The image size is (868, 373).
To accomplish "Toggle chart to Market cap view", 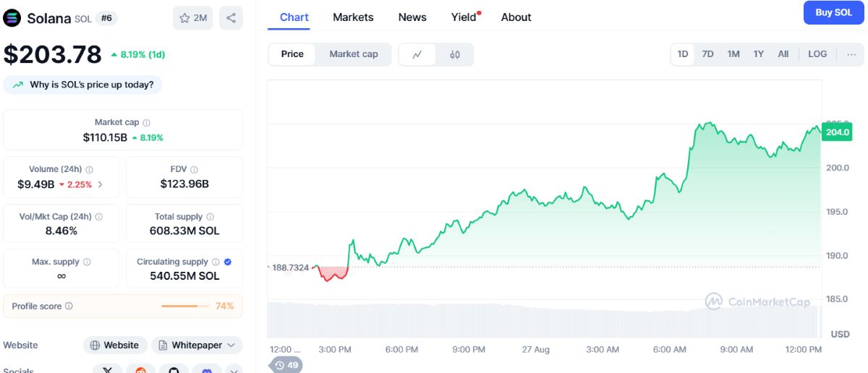I will click(353, 54).
